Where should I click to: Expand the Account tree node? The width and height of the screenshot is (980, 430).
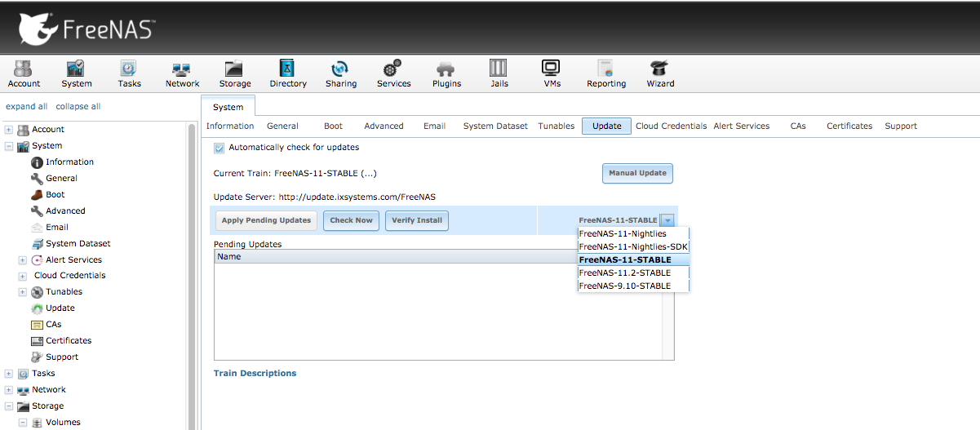coord(9,130)
